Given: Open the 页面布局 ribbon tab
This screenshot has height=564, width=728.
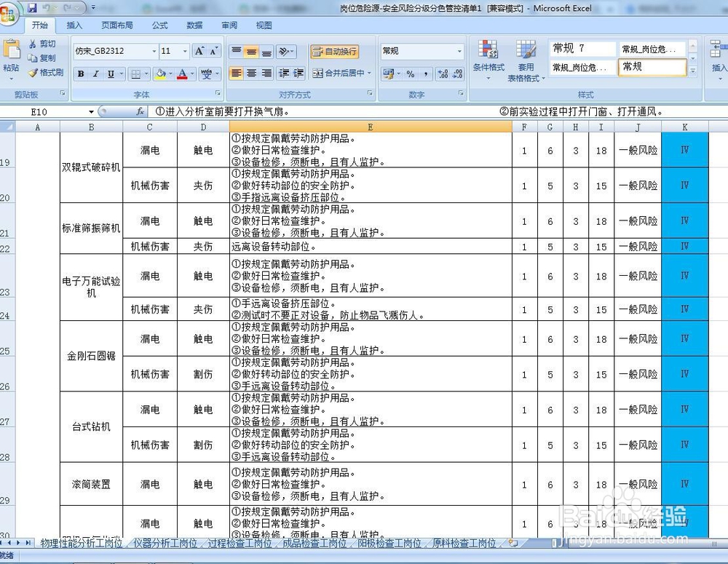Looking at the screenshot, I should 117,25.
